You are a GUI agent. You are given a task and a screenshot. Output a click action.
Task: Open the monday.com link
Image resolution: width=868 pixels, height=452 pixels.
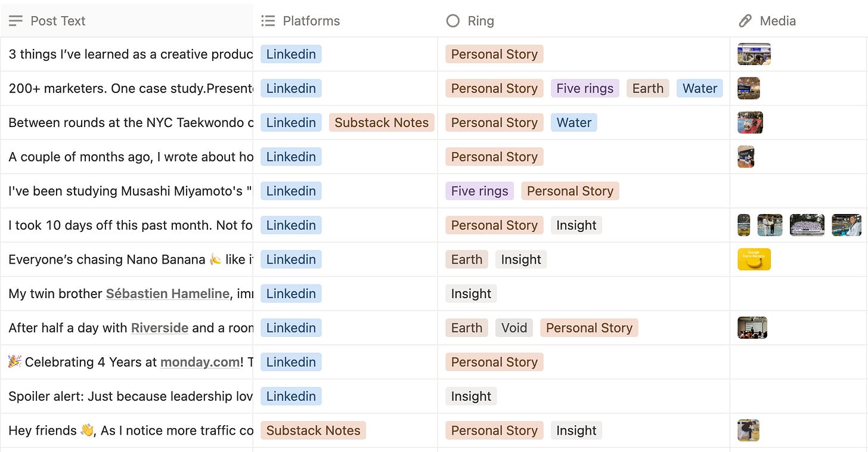click(200, 362)
